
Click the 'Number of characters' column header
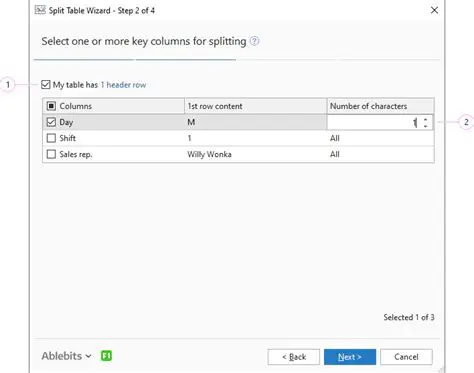click(x=380, y=106)
